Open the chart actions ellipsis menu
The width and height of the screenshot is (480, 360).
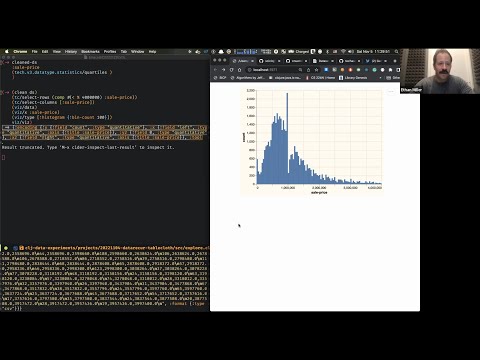coord(391,91)
